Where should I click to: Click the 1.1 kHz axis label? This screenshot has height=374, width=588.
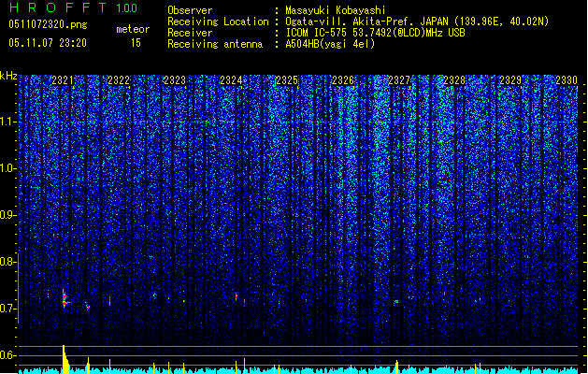[x=8, y=122]
